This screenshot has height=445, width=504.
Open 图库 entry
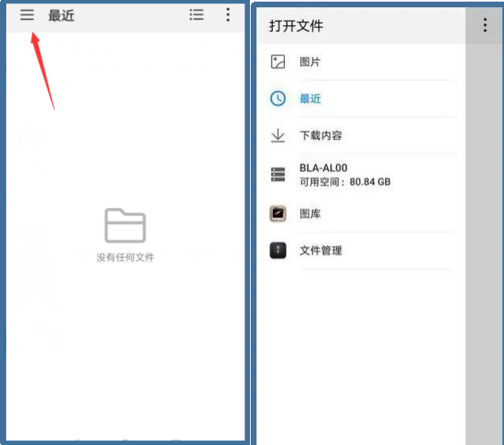[x=360, y=213]
